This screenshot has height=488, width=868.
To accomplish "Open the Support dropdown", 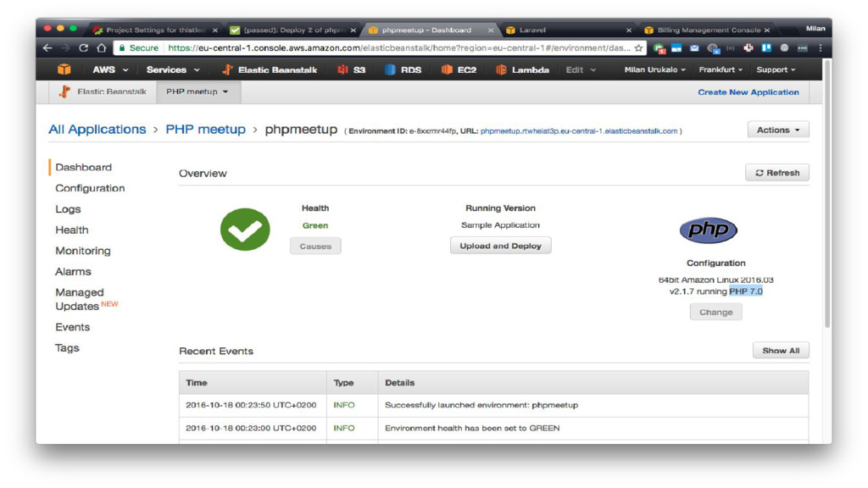I will (x=776, y=69).
